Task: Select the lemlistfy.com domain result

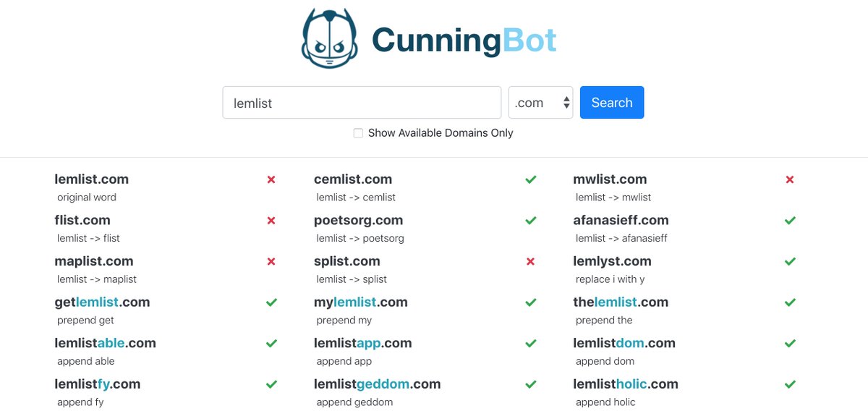Action: (x=98, y=384)
